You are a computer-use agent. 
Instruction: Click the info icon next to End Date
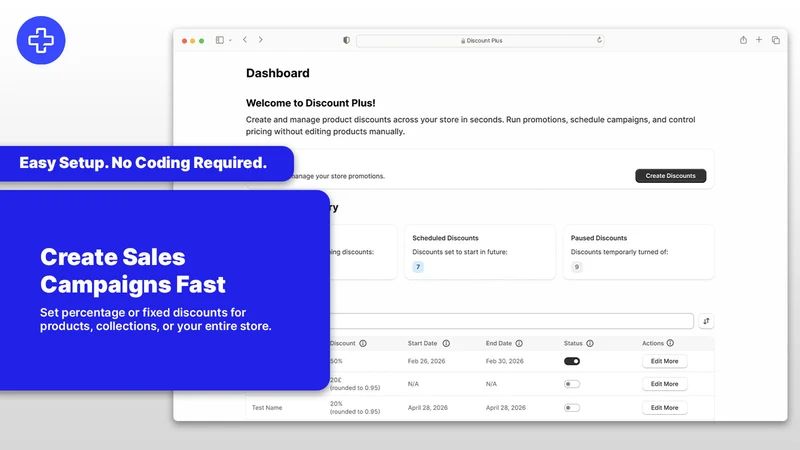tap(519, 343)
